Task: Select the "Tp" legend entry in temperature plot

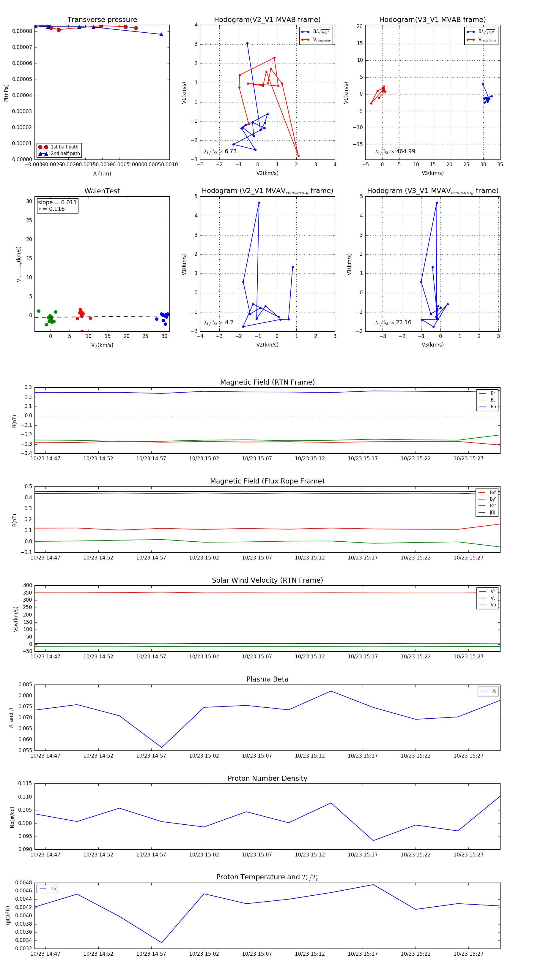Action: coord(48,889)
